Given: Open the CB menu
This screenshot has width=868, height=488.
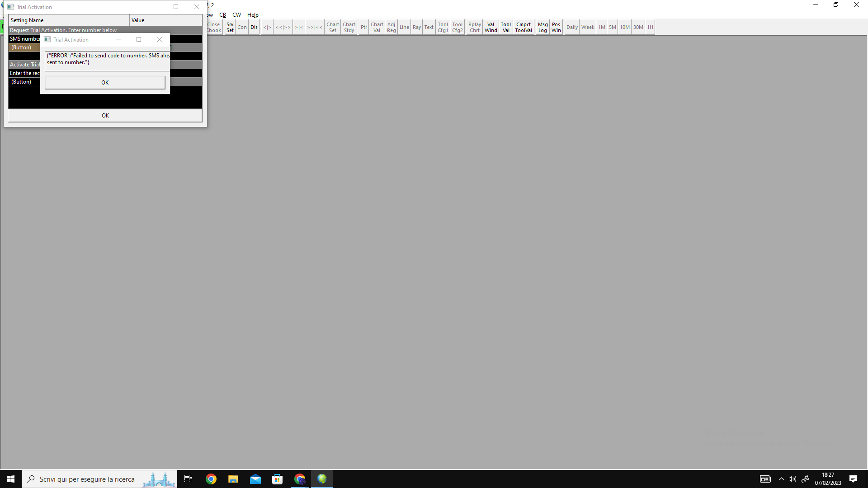Looking at the screenshot, I should point(222,15).
